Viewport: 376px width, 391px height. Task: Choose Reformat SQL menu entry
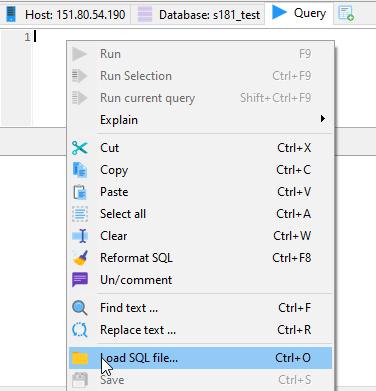point(200,258)
